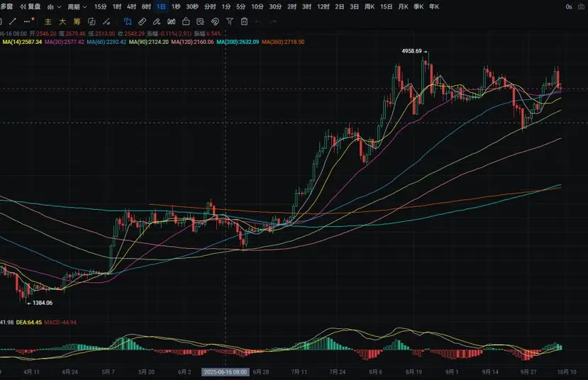Image resolution: width=588 pixels, height=380 pixels.
Task: Take a chart screenshot with camera icon
Action: tap(582, 7)
